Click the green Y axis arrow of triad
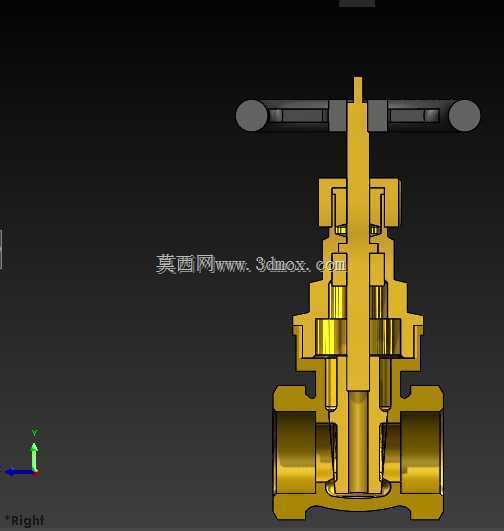 [34, 455]
